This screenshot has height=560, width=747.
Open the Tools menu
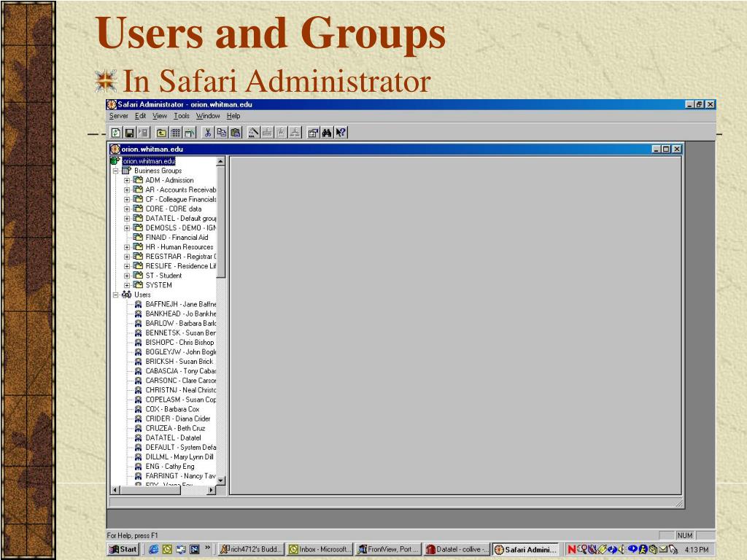pos(182,116)
